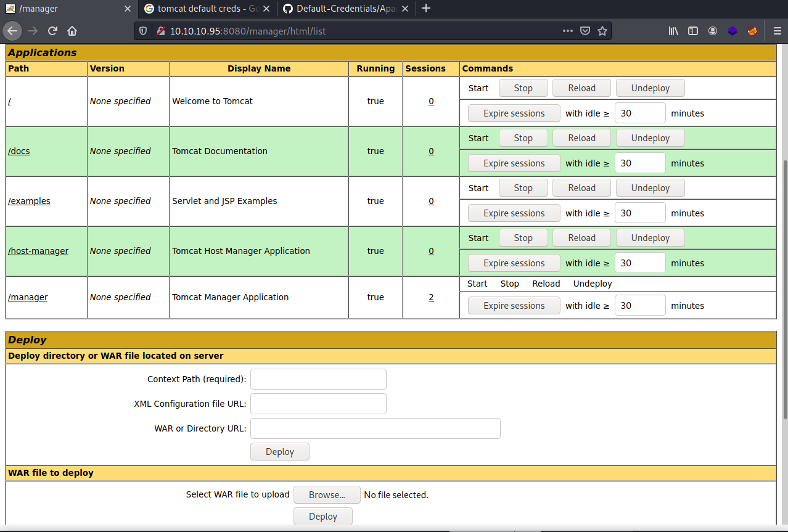788x532 pixels.
Task: Click Deploy under WAR or Directory URL
Action: (x=279, y=452)
